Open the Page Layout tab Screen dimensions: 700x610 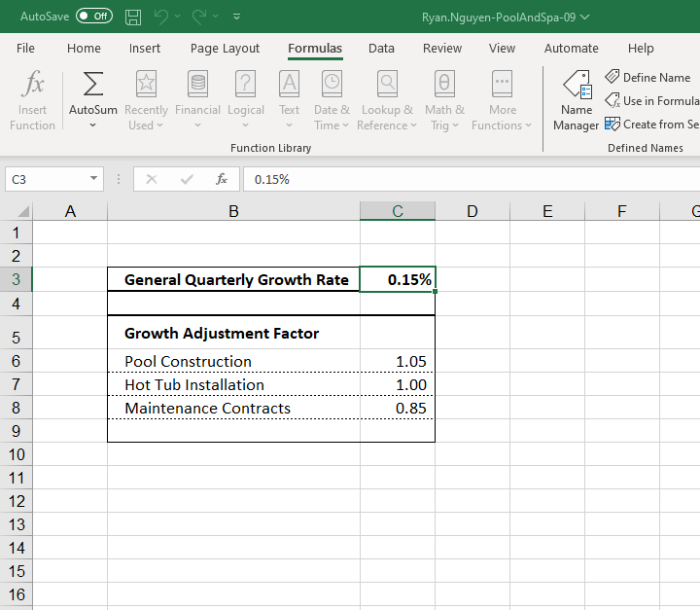pyautogui.click(x=225, y=49)
